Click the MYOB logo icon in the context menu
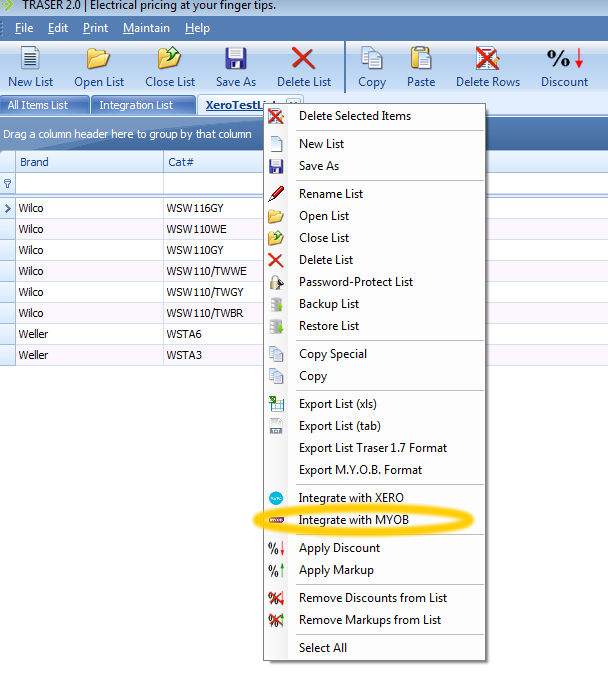608x678 pixels. (276, 520)
